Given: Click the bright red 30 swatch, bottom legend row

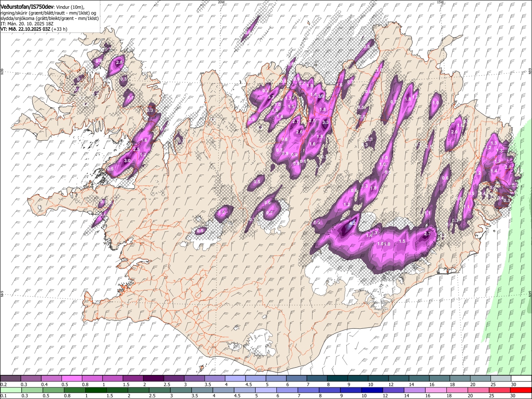Looking at the screenshot, I should 521,390.
